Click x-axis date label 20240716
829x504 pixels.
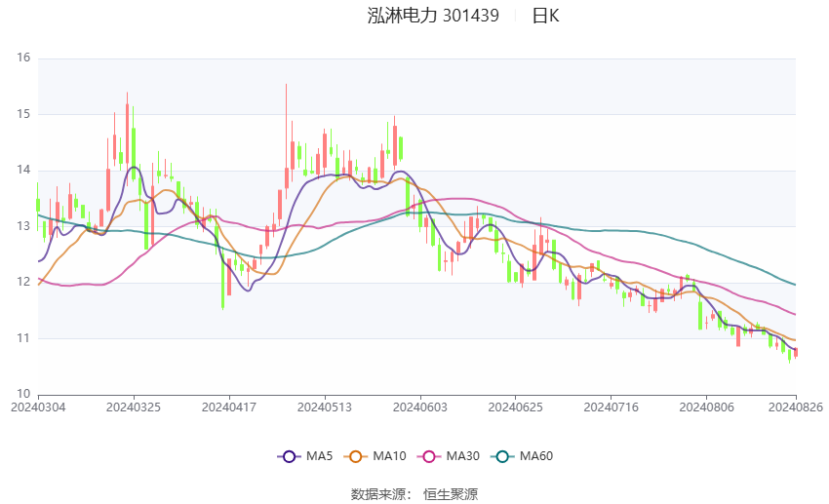pyautogui.click(x=611, y=407)
